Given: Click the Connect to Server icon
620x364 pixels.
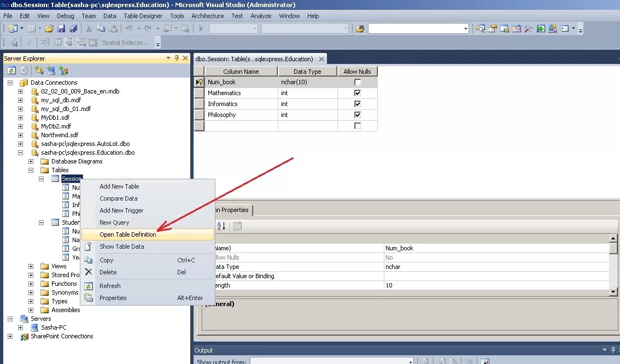Looking at the screenshot, I should (x=51, y=71).
